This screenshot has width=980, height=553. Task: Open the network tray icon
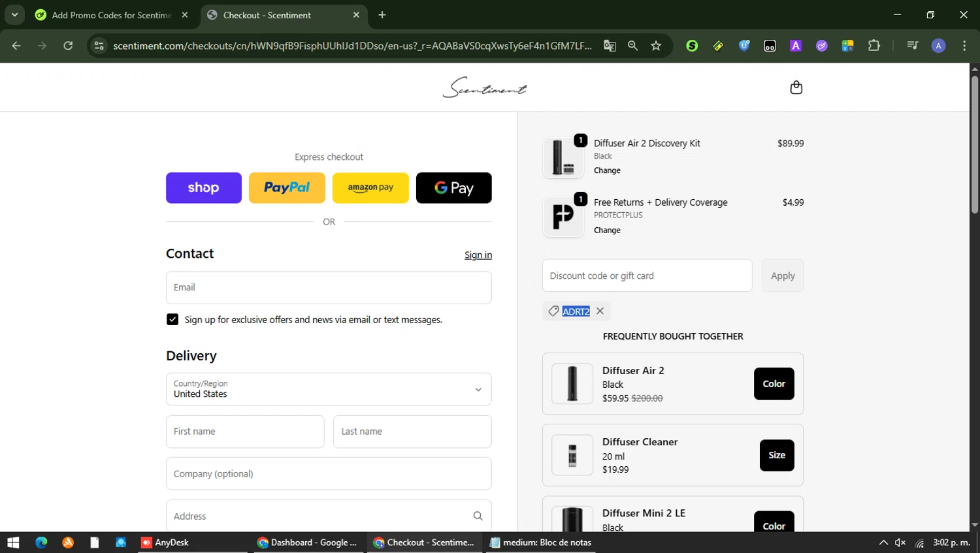pos(919,543)
